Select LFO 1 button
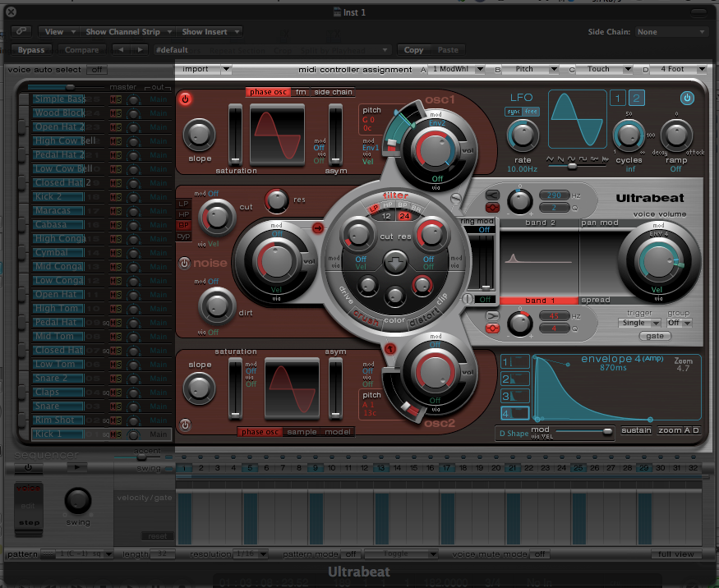Viewport: 719px width, 588px height. coord(617,99)
